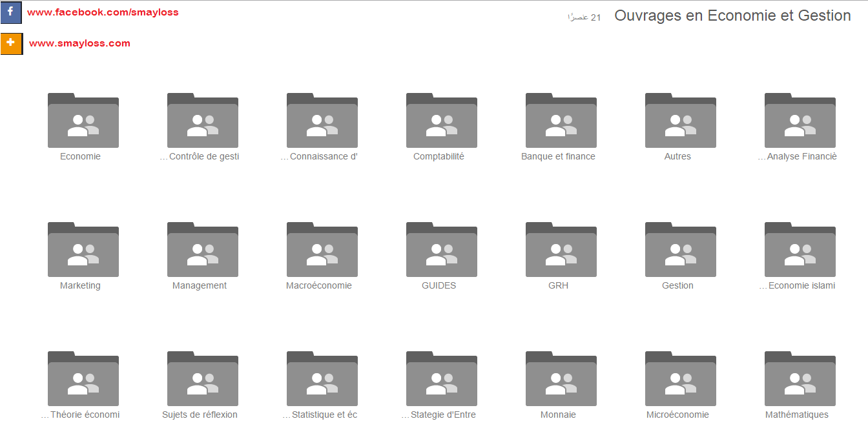This screenshot has width=868, height=430.
Task: Click the 'Macroéconomie' folder name label
Action: [319, 285]
